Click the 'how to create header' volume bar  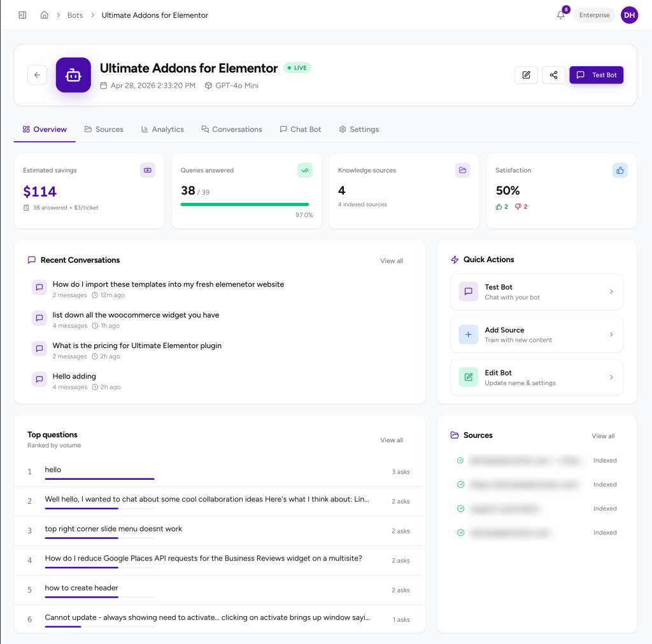(x=99, y=597)
